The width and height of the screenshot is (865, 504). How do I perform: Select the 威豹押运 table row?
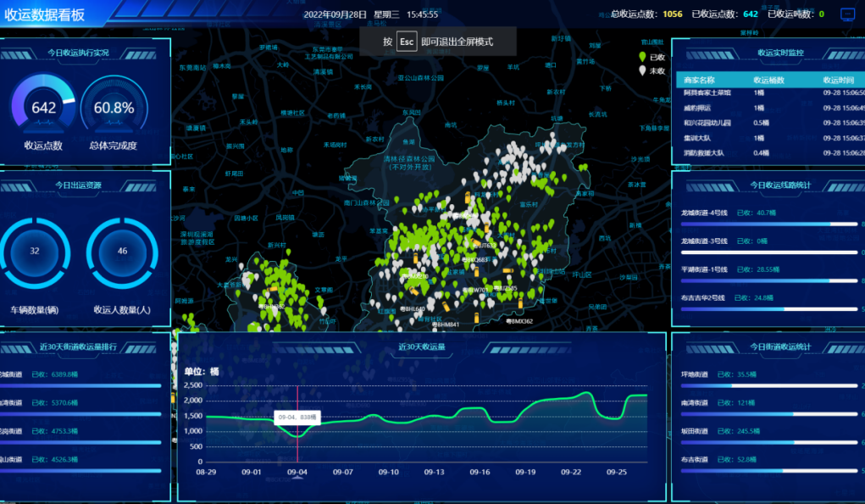tap(771, 108)
